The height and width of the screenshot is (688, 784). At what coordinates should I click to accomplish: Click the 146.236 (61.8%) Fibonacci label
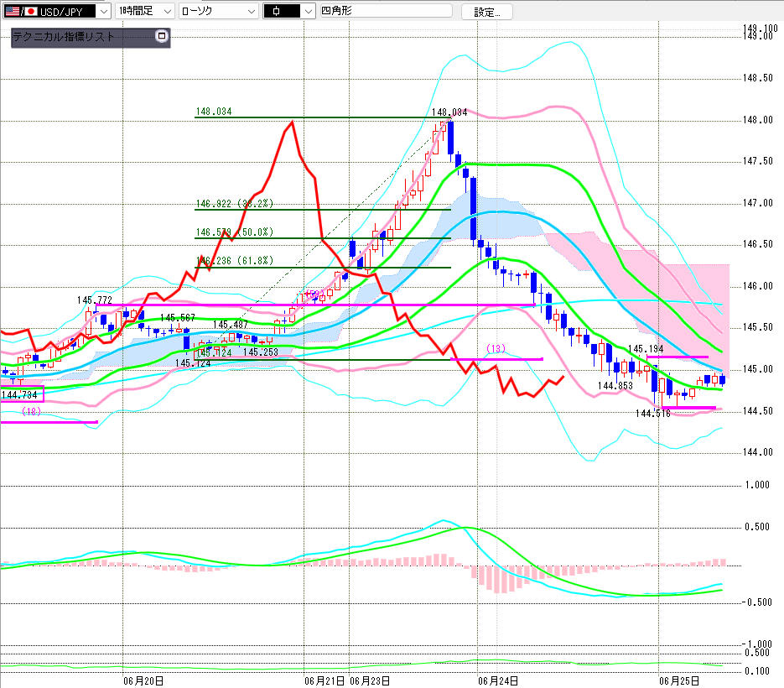235,261
